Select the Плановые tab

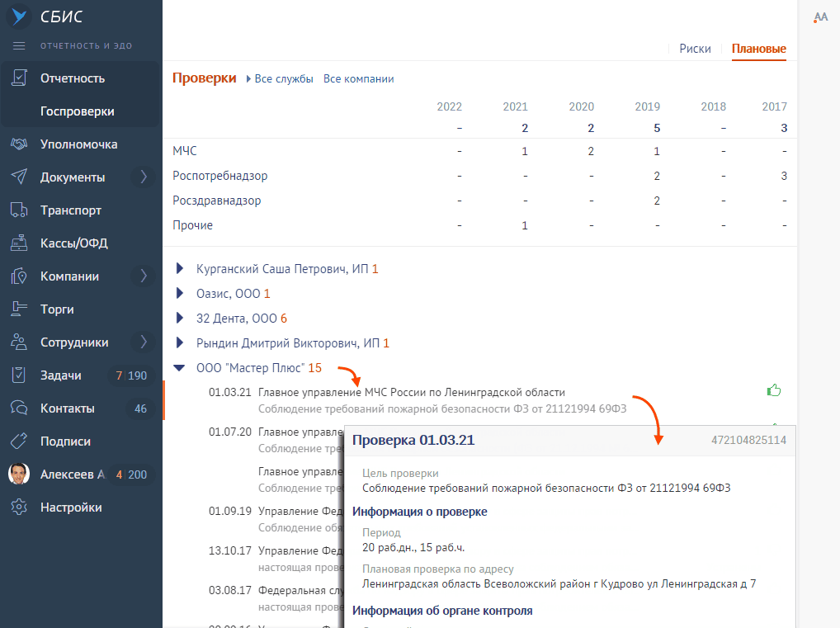[758, 49]
